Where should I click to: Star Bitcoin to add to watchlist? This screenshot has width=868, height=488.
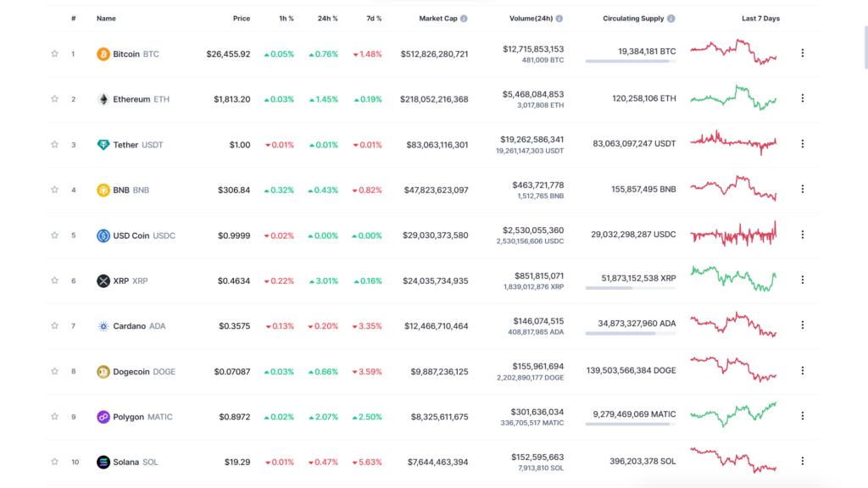point(55,54)
